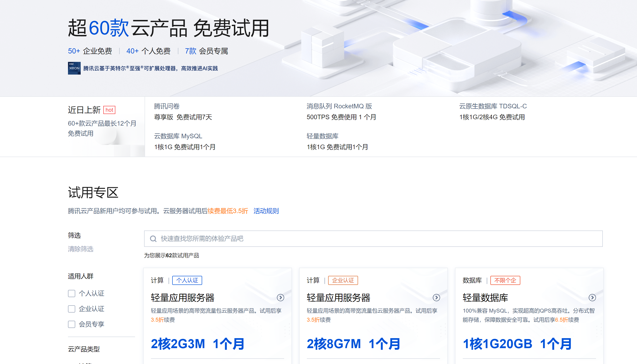This screenshot has width=637, height=364.
Task: Click the red 不限个企 tag
Action: click(x=505, y=281)
